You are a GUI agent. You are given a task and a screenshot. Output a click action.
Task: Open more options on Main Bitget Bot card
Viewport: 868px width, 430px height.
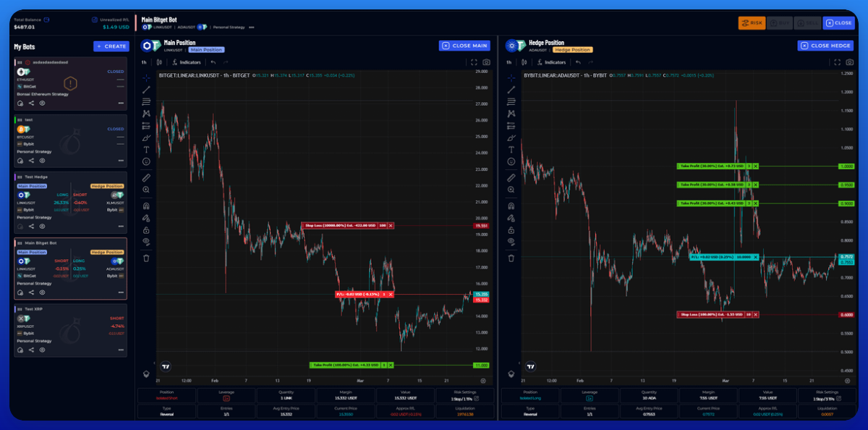click(121, 293)
